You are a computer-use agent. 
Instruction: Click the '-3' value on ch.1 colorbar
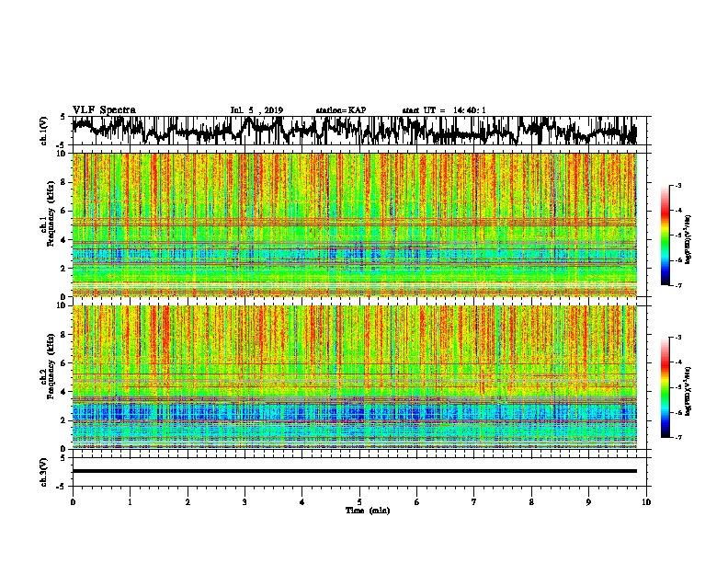[x=677, y=186]
